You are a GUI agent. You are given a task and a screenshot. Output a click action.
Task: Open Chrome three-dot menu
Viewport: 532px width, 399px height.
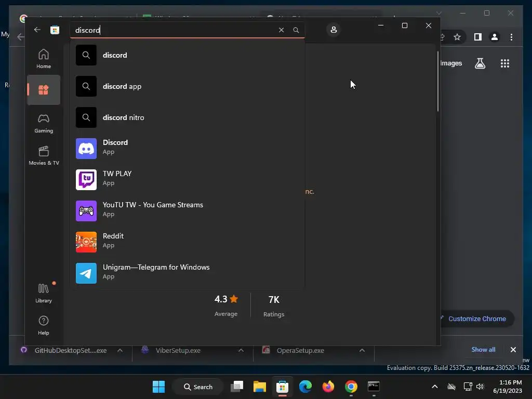tap(511, 37)
